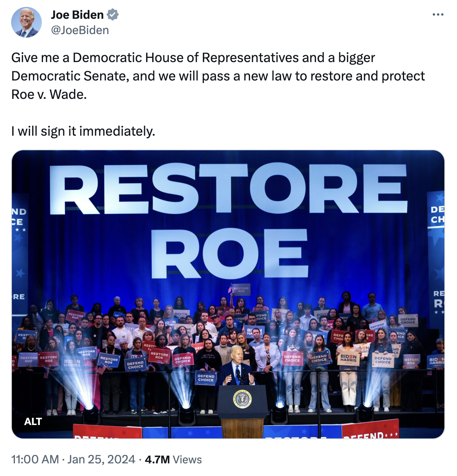Click the DEFEND CHOICE sign beside the podium
Viewport: 457px width, 476px height.
206,378
